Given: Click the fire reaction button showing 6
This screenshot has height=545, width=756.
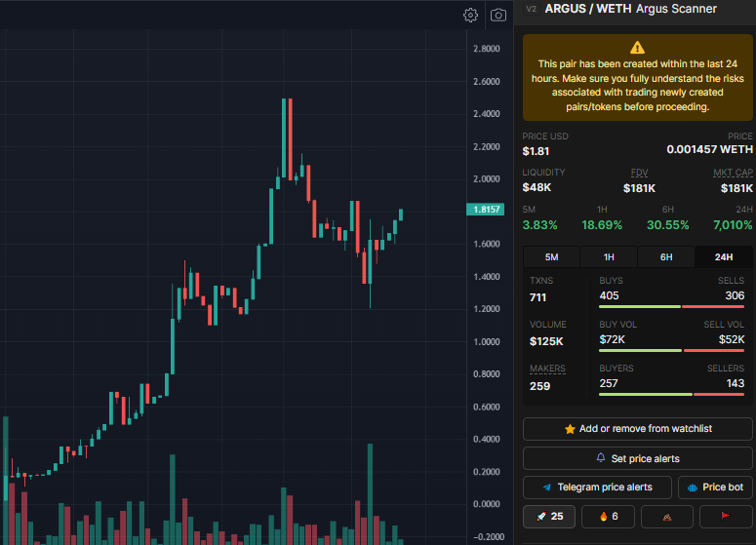Looking at the screenshot, I should [608, 517].
